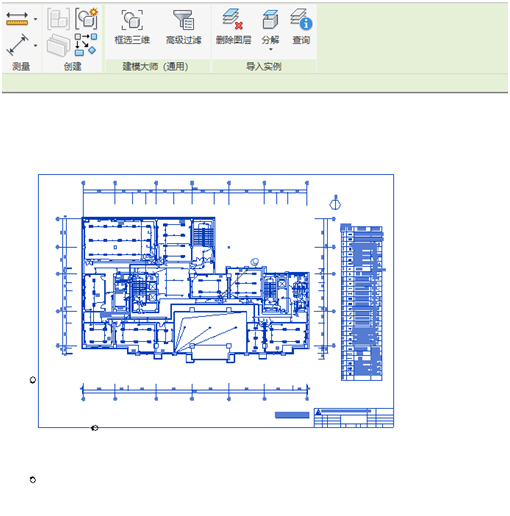Viewport: 510px width, 516px height.
Task: Click the 查询 query layer tool
Action: [x=301, y=27]
